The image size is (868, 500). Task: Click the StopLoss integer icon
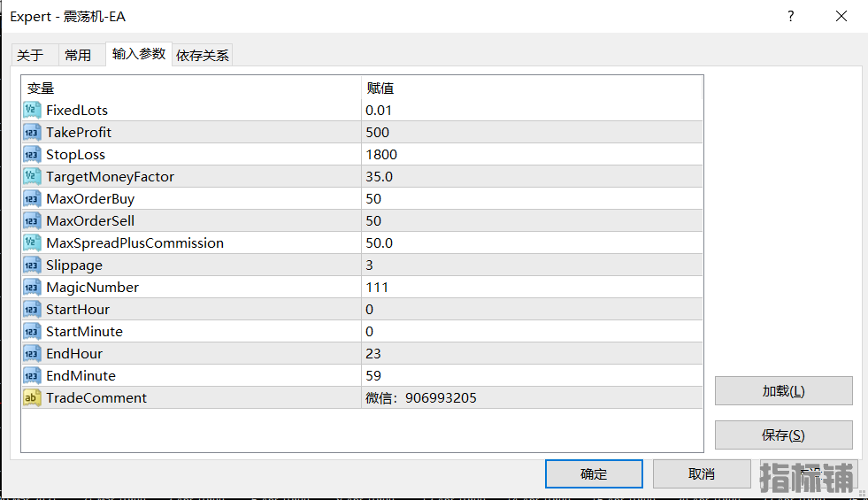[x=32, y=154]
